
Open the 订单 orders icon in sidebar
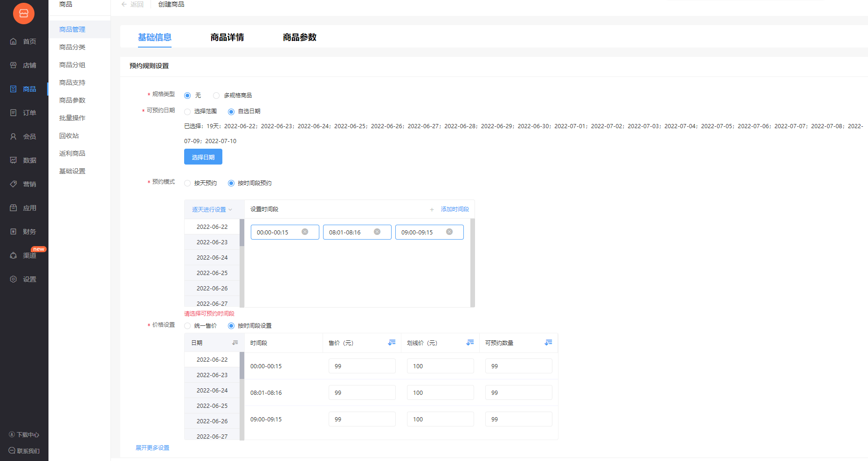pos(14,113)
